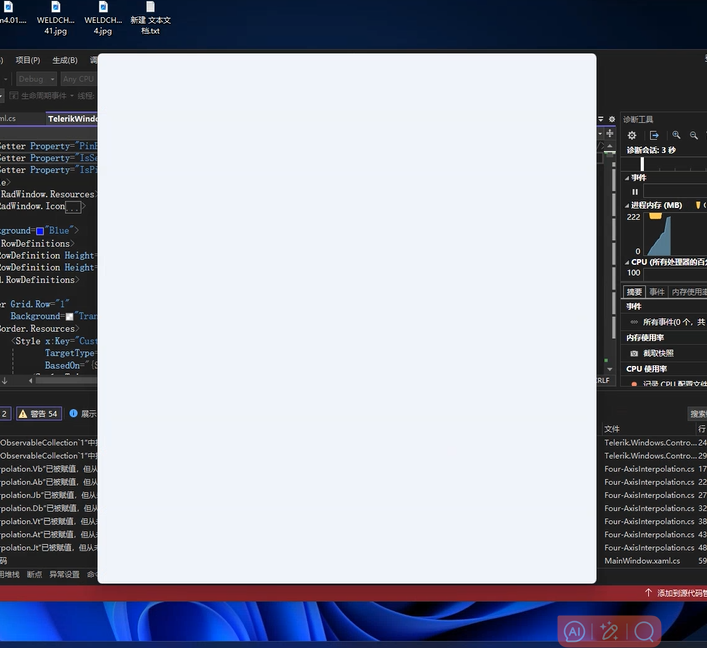The image size is (707, 648).
Task: Click the export session icon in diagnostics
Action: (654, 135)
